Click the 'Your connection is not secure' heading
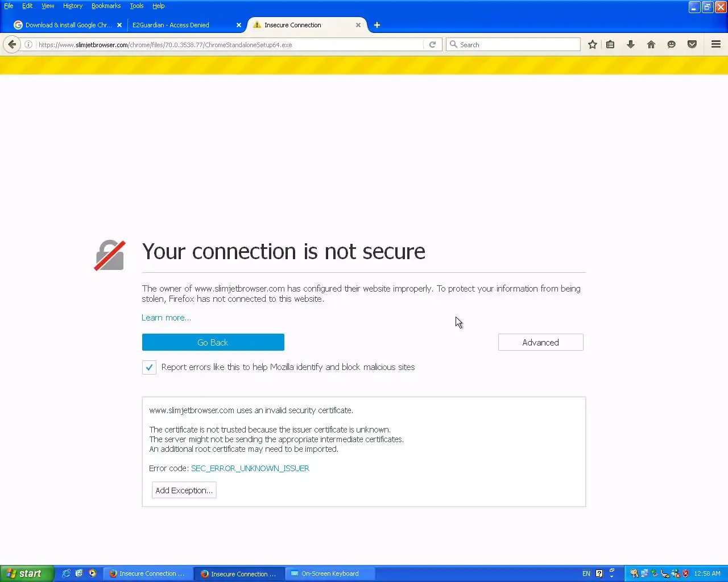 (x=284, y=251)
